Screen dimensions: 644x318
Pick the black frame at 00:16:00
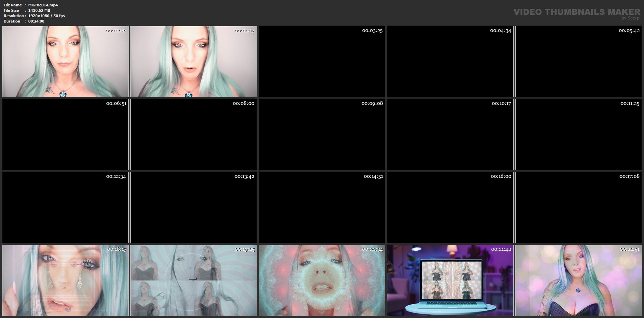450,207
